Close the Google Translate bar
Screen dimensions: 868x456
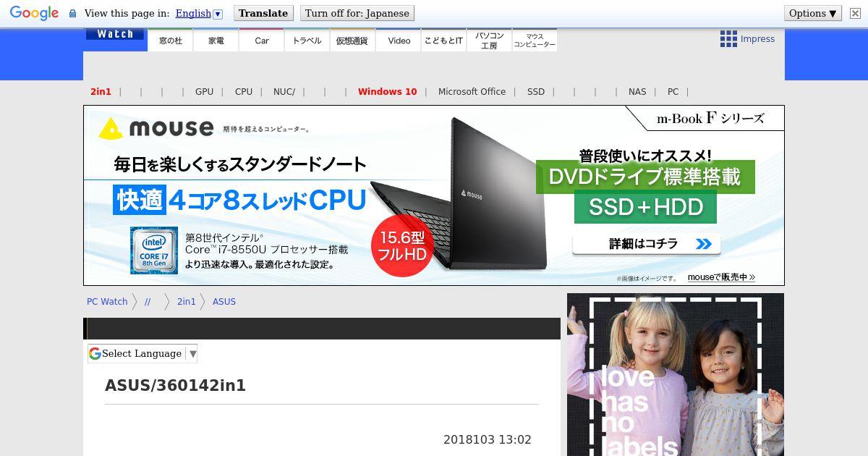click(x=855, y=13)
